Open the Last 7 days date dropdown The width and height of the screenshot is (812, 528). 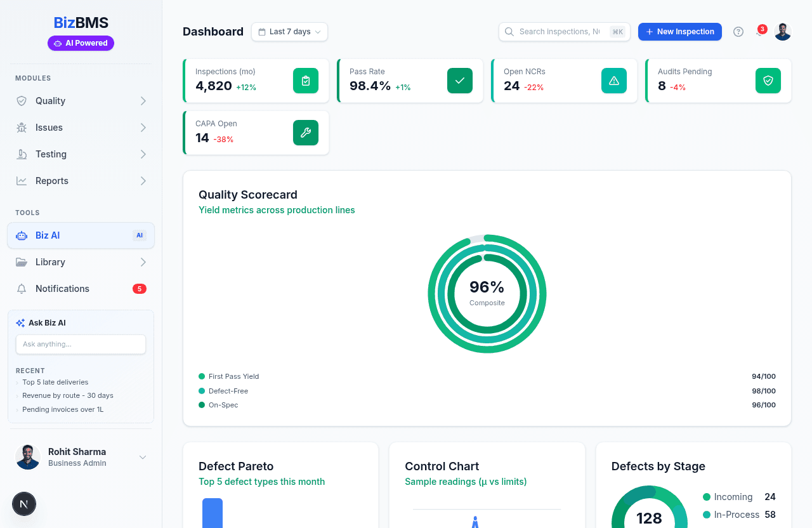pos(289,32)
